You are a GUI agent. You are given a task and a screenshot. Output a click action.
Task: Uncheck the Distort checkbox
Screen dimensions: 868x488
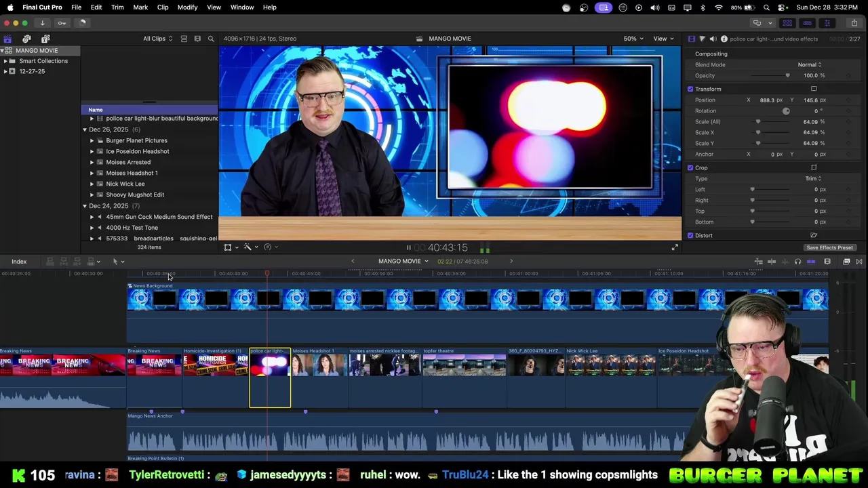coord(690,235)
